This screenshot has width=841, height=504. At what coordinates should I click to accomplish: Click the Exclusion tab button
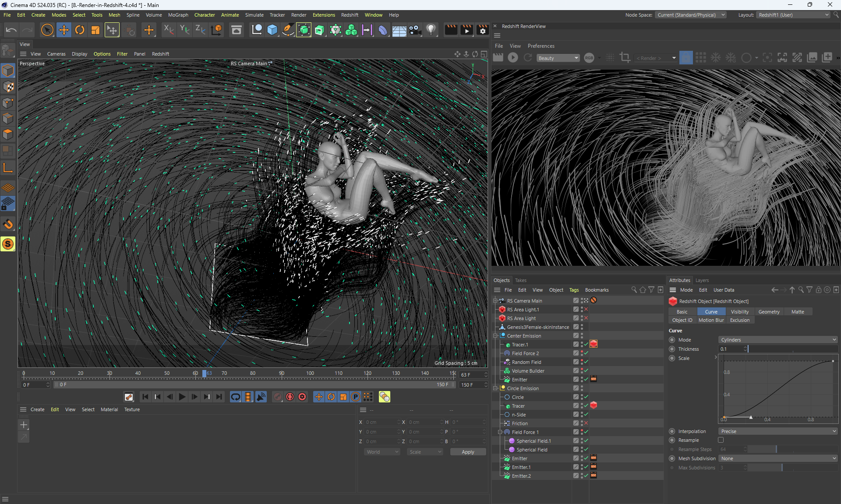tap(739, 320)
